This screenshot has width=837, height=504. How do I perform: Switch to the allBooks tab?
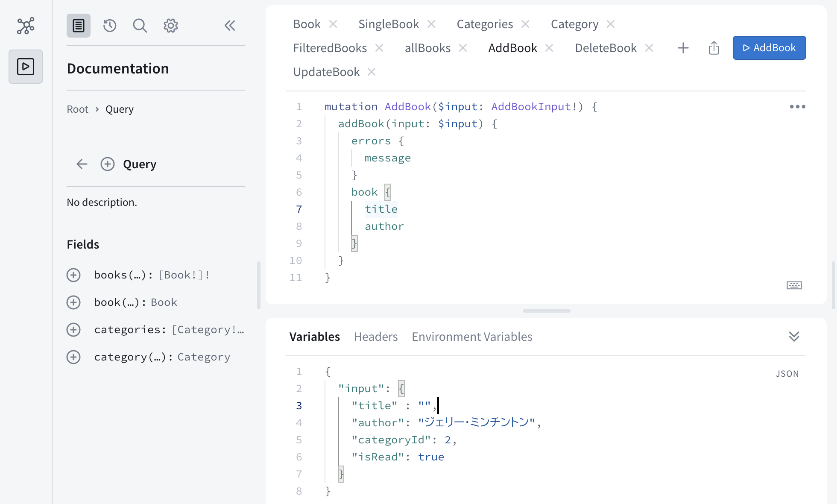[x=427, y=48]
